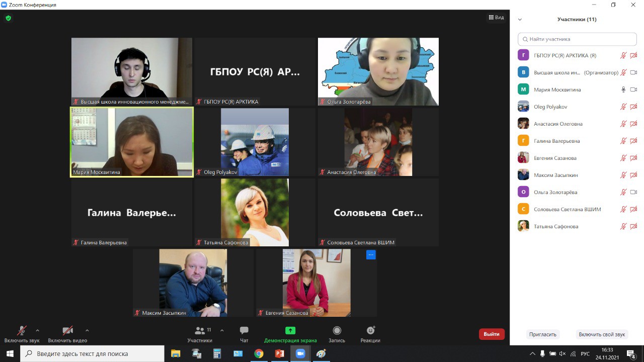The width and height of the screenshot is (644, 362).
Task: Collapse the participants panel chevron
Action: (520, 20)
